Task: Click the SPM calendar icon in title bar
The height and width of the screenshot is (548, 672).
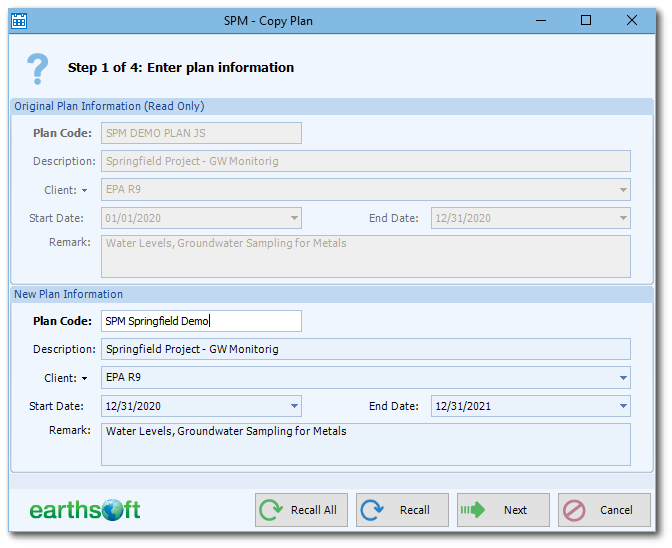Action: [x=19, y=20]
